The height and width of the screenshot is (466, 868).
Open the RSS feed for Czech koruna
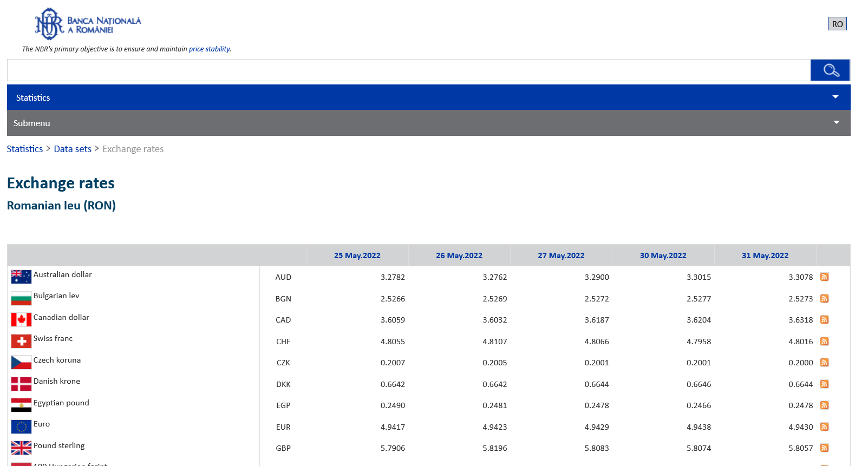click(824, 363)
